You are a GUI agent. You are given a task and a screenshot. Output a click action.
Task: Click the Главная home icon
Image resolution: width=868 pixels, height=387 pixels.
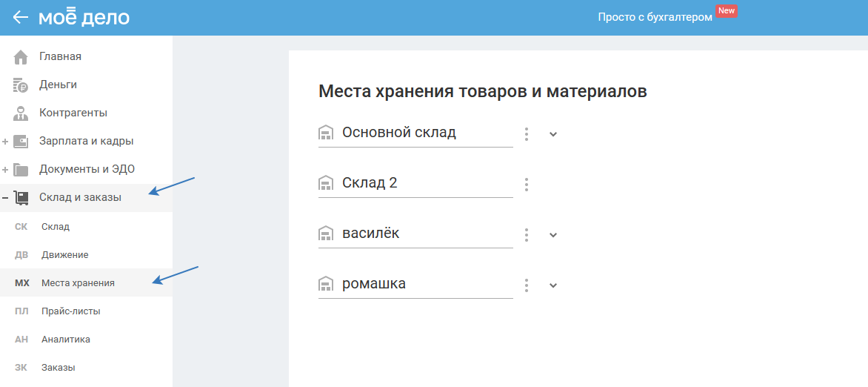point(21,56)
